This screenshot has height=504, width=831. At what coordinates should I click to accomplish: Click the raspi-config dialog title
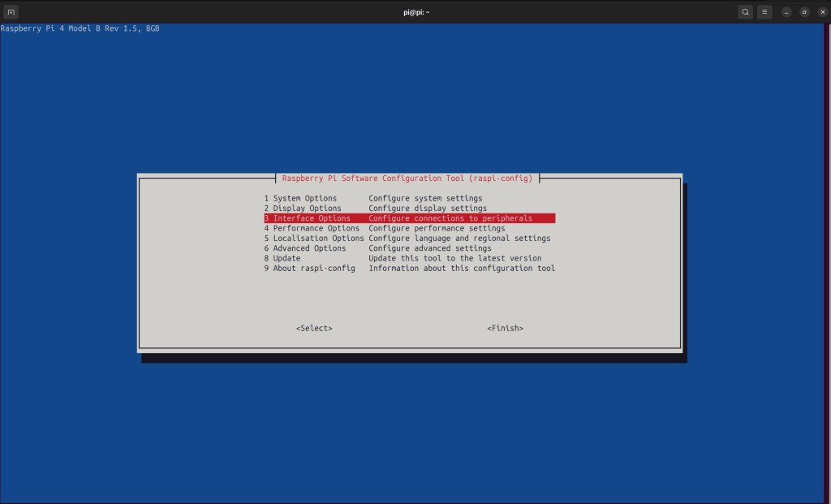tap(407, 179)
